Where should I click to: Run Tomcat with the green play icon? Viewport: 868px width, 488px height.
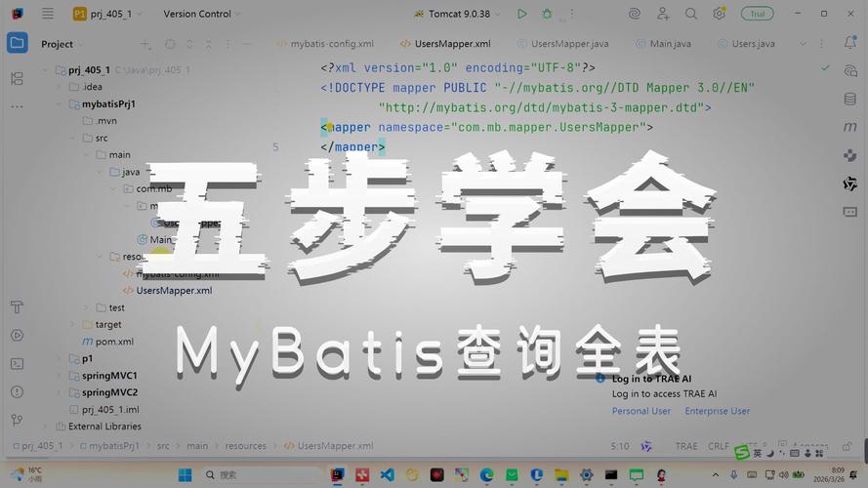click(521, 14)
